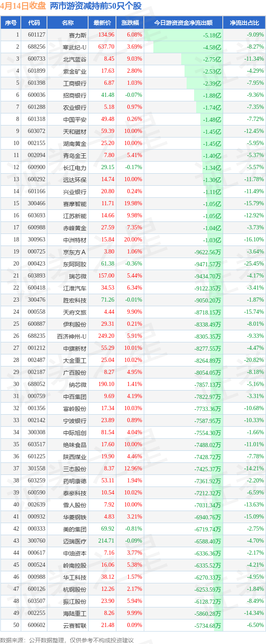Click 胜宏科技 stock name

75,300
